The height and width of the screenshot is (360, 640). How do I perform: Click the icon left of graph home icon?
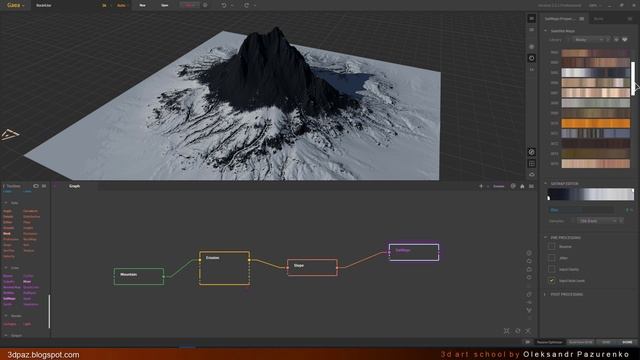pos(513,186)
